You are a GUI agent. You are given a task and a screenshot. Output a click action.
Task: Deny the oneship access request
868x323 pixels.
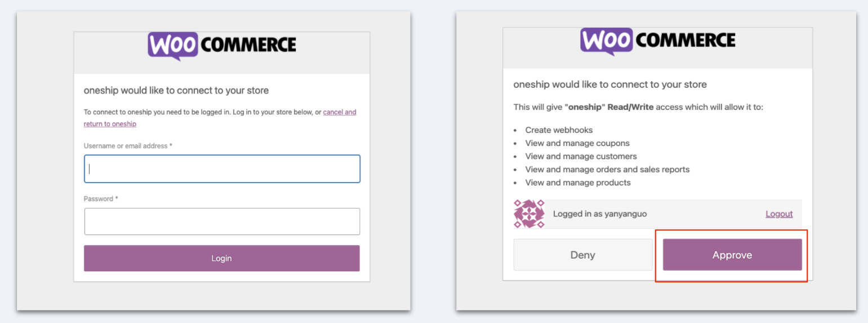[583, 255]
